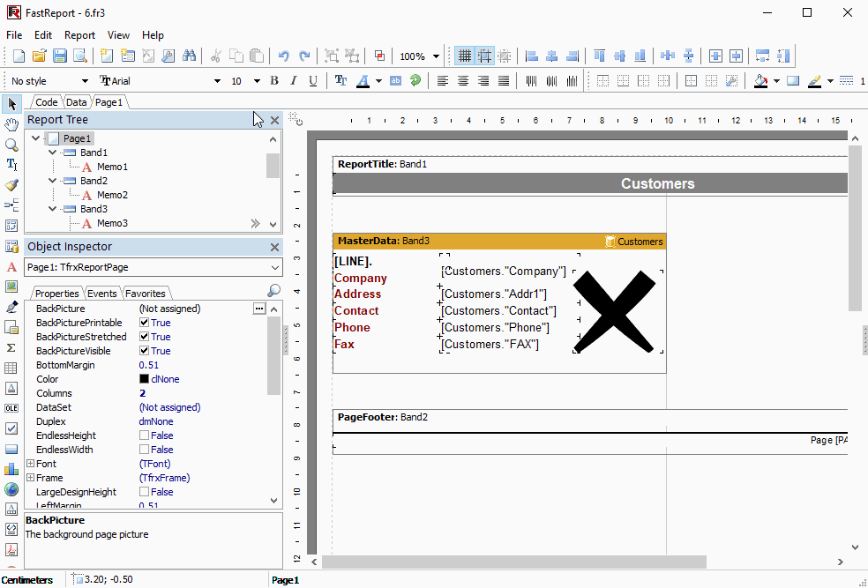This screenshot has width=868, height=588.
Task: Click the horizontal scrollbar of design area
Action: tap(514, 562)
